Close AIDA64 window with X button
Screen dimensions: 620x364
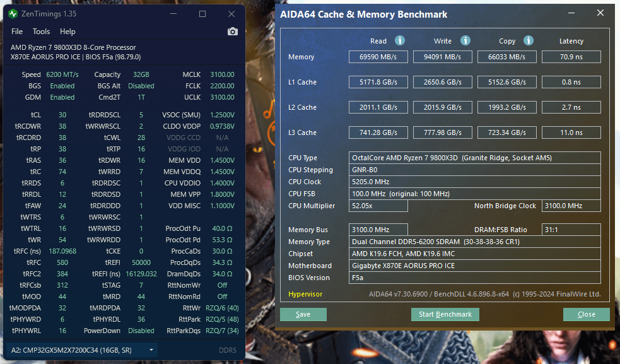click(600, 13)
